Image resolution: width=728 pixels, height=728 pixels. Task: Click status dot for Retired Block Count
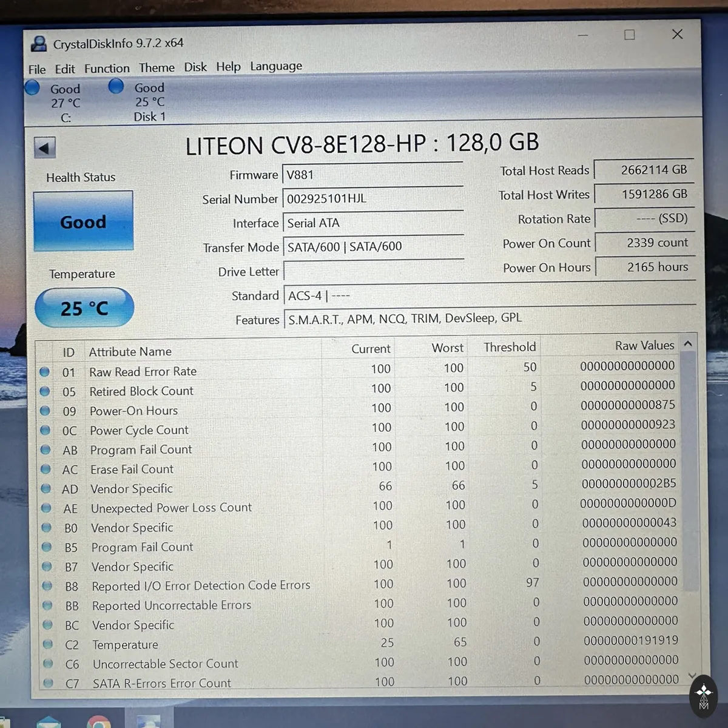pos(45,391)
